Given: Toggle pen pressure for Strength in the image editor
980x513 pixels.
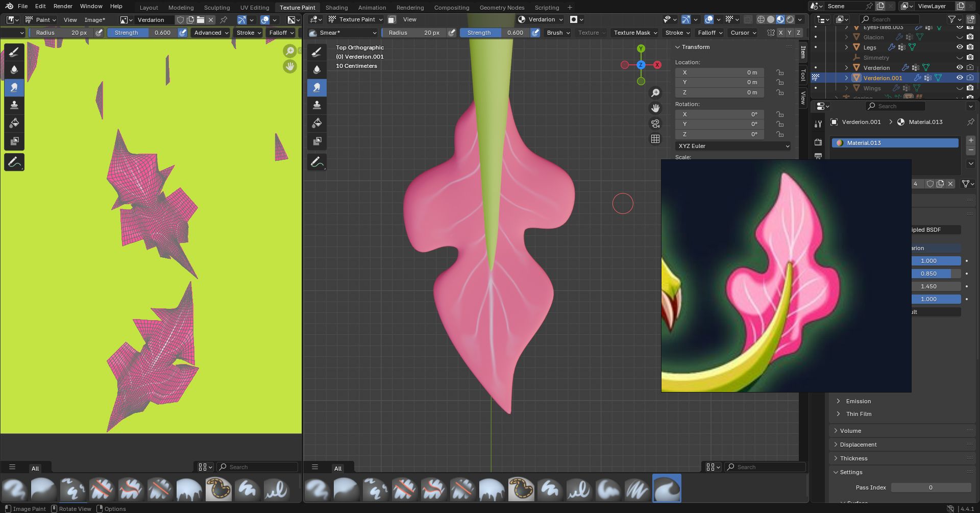Looking at the screenshot, I should [x=182, y=33].
